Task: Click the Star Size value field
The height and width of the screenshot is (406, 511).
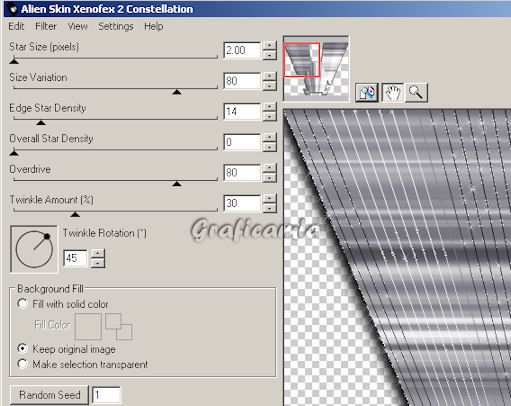Action: (x=242, y=50)
